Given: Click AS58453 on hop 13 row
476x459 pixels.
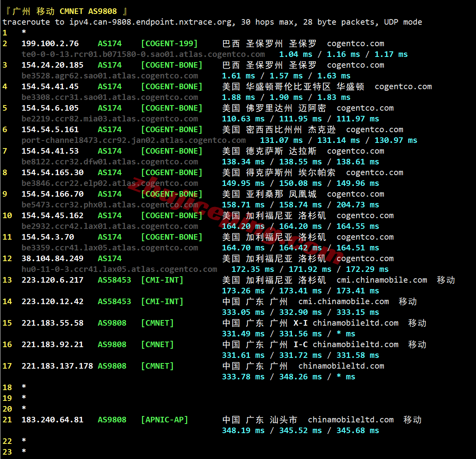Looking at the screenshot, I should pyautogui.click(x=115, y=280).
